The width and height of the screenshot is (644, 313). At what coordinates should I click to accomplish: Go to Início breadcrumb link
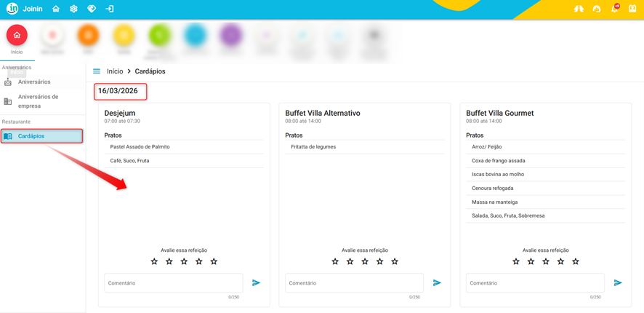pyautogui.click(x=115, y=71)
